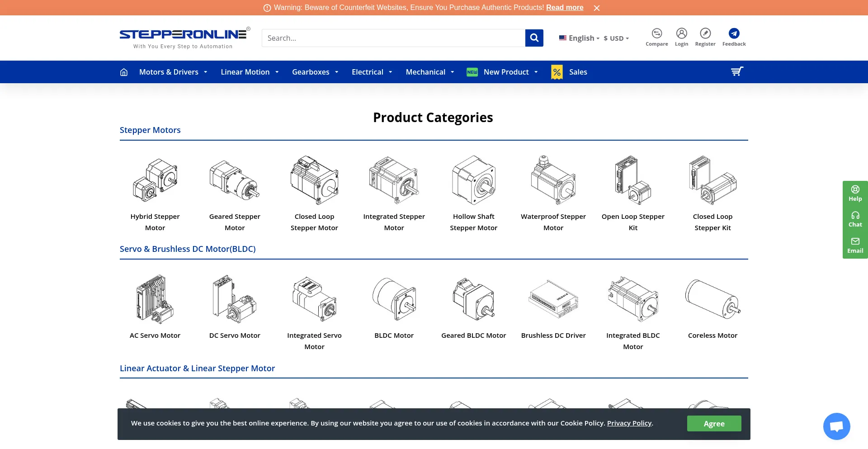Click the magnifying glass search button
The image size is (868, 449).
pyautogui.click(x=534, y=38)
